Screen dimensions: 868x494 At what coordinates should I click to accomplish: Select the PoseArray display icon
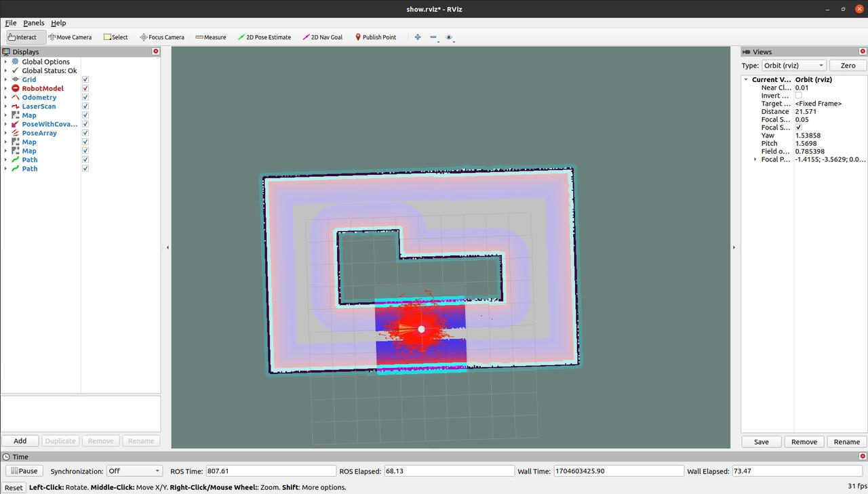click(x=16, y=133)
